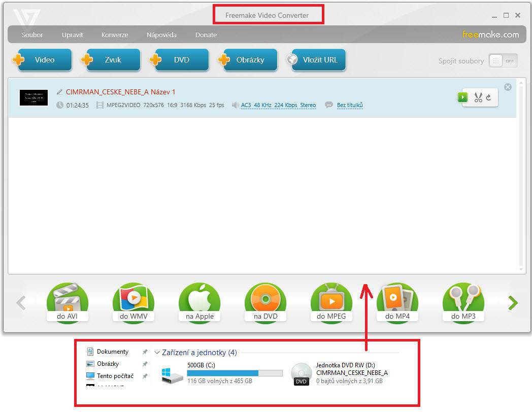
Task: Toggle the Spojit soubory switch
Action: (x=503, y=61)
